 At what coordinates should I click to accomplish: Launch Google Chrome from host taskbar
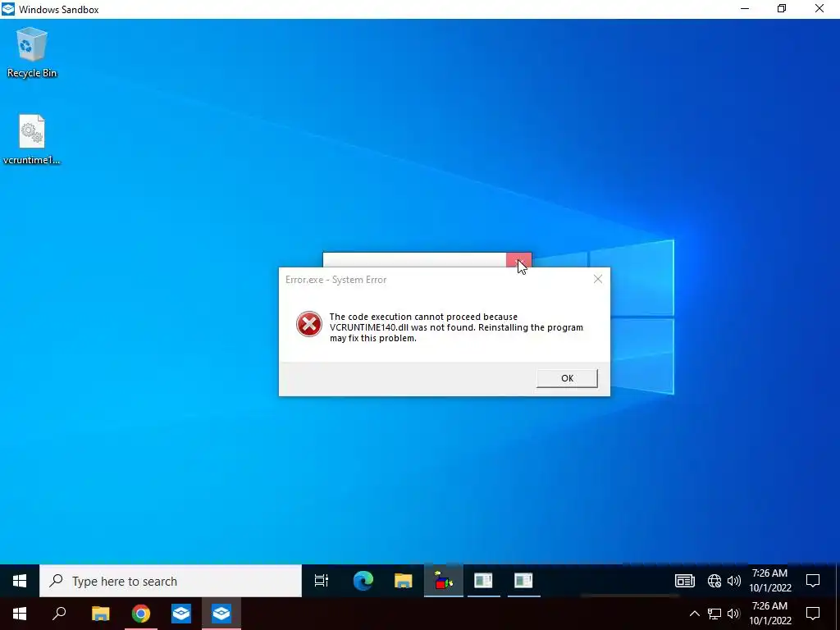point(141,614)
